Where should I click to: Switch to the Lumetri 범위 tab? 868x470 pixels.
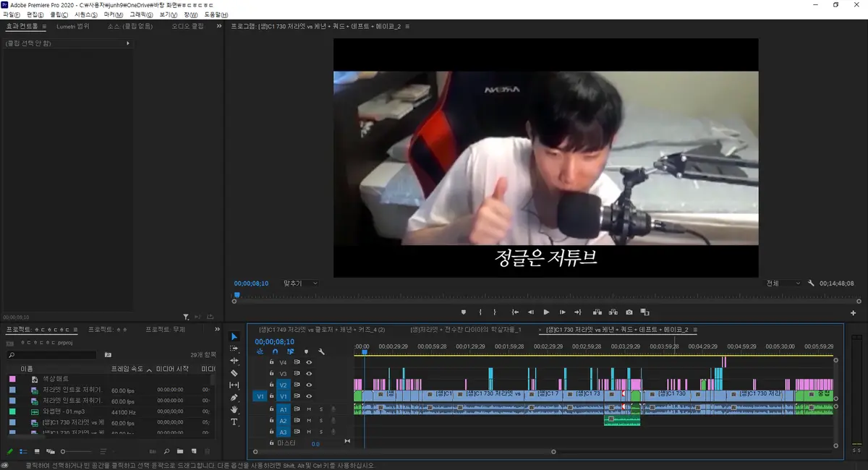click(73, 27)
